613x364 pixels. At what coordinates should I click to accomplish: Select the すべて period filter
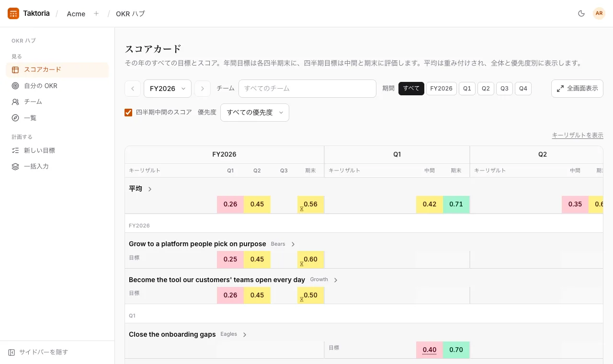[x=411, y=89]
